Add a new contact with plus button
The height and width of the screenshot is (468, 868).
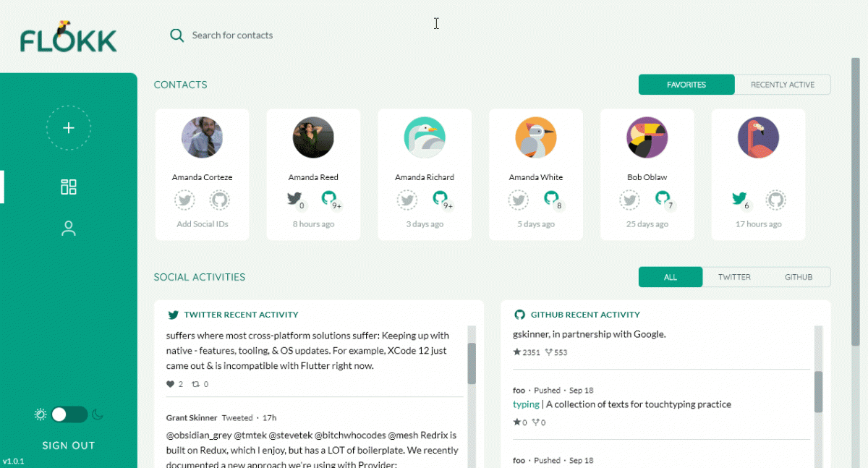pyautogui.click(x=69, y=128)
